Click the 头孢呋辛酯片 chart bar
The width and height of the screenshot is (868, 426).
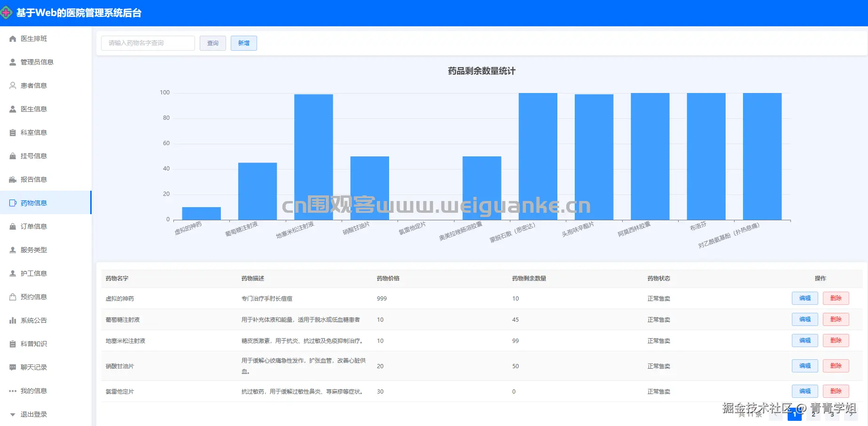(594, 157)
